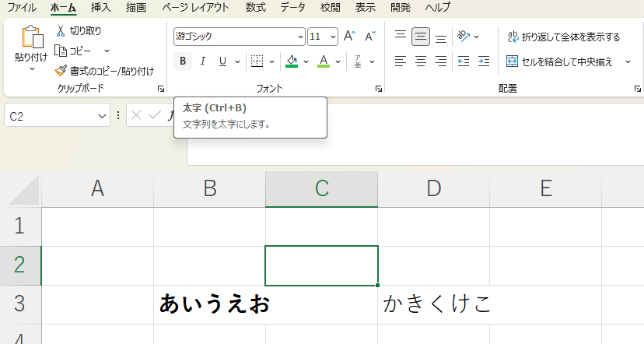The image size is (644, 344).
Task: Open Clipboard group dialog launcher
Action: coord(161,89)
